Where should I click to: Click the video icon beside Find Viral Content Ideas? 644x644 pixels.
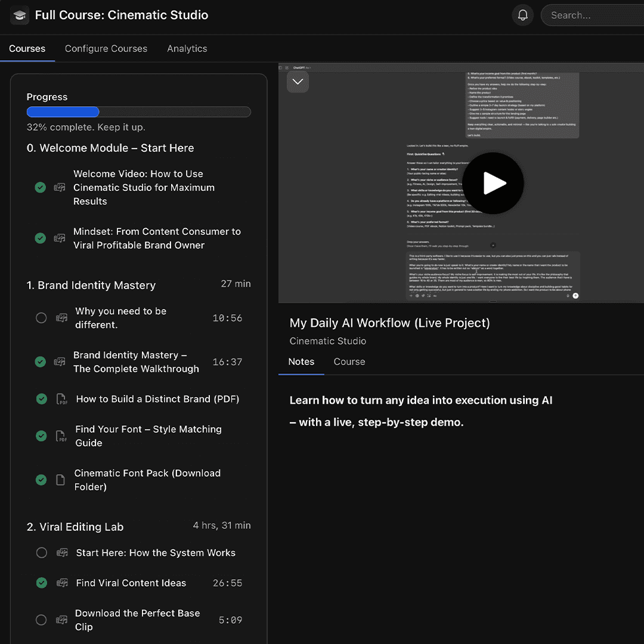point(62,583)
